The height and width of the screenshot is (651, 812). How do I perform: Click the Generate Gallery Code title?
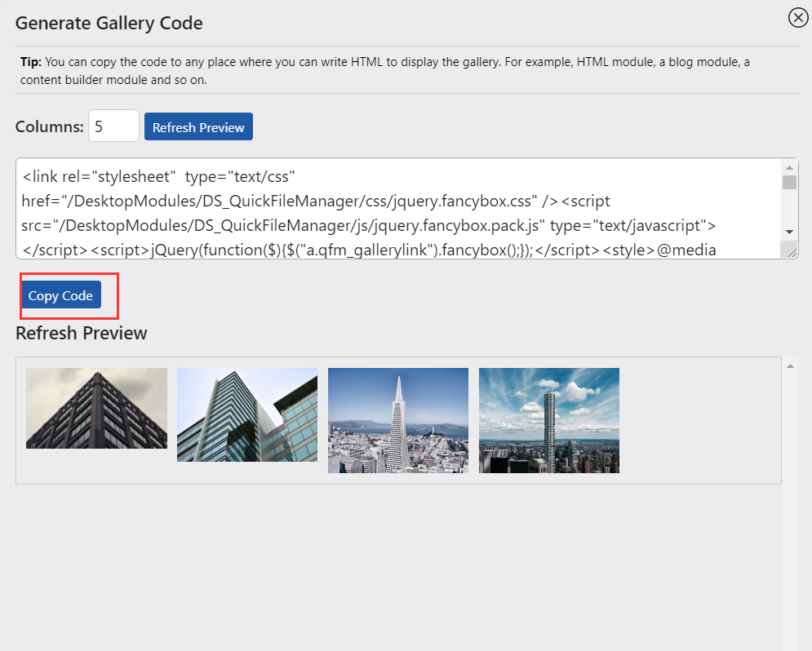109,24
